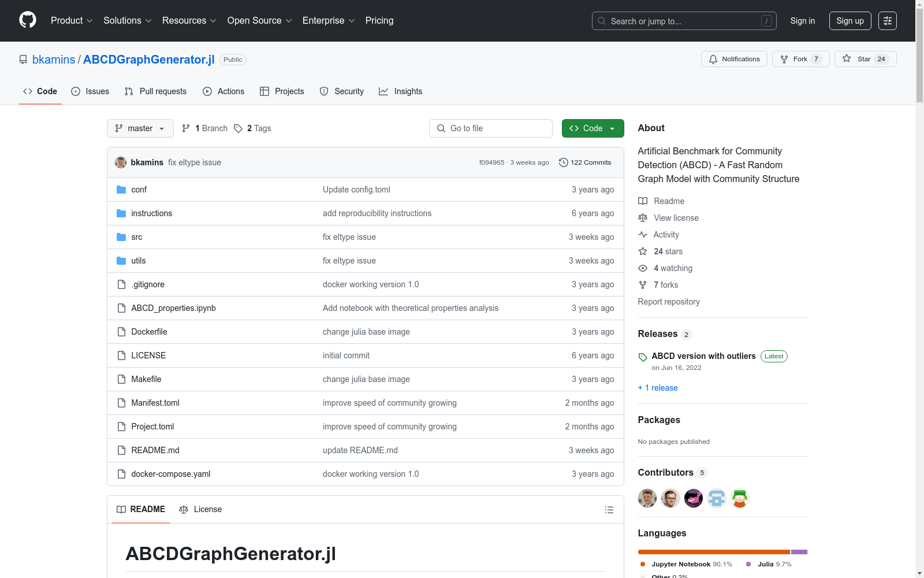Viewport: 924px width, 578px height.
Task: Click bkamins avatar in latest commit row
Action: [121, 162]
